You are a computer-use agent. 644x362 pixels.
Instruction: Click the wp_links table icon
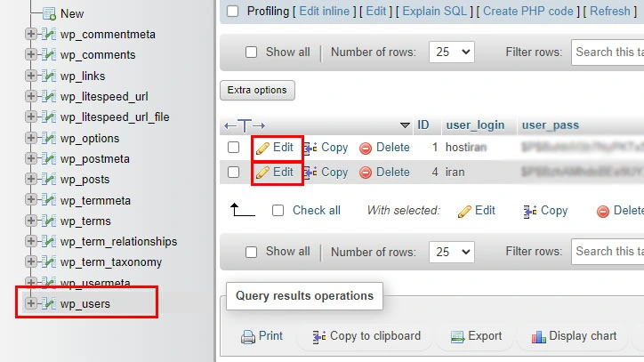[x=49, y=76]
